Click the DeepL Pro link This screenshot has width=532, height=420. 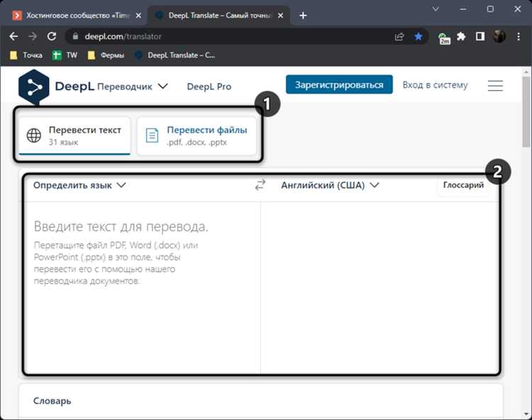[x=209, y=87]
